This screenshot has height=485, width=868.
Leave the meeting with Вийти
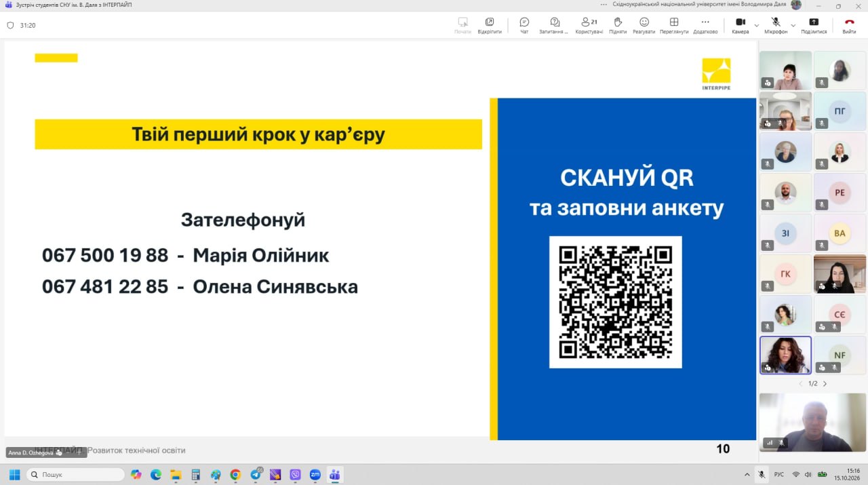[849, 26]
